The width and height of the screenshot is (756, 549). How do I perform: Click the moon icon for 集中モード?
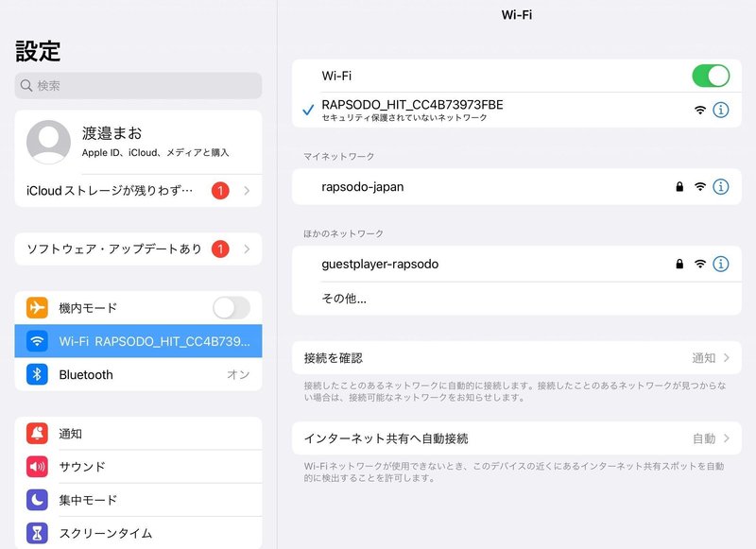pos(37,500)
